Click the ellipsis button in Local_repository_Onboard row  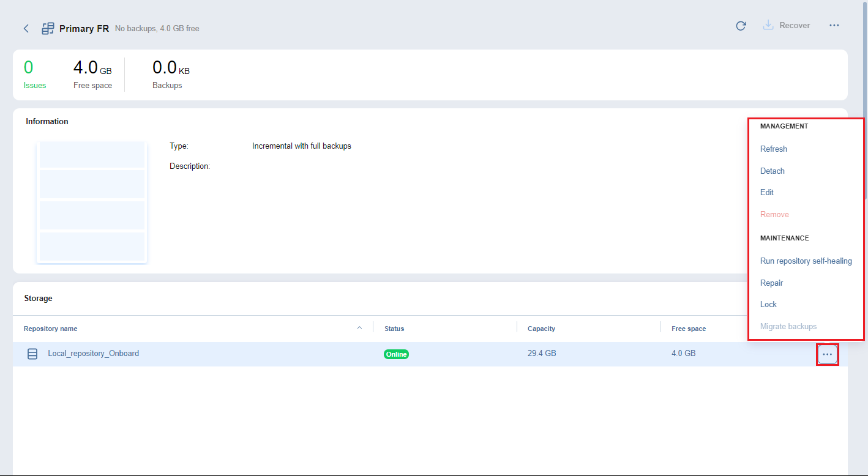(x=827, y=354)
